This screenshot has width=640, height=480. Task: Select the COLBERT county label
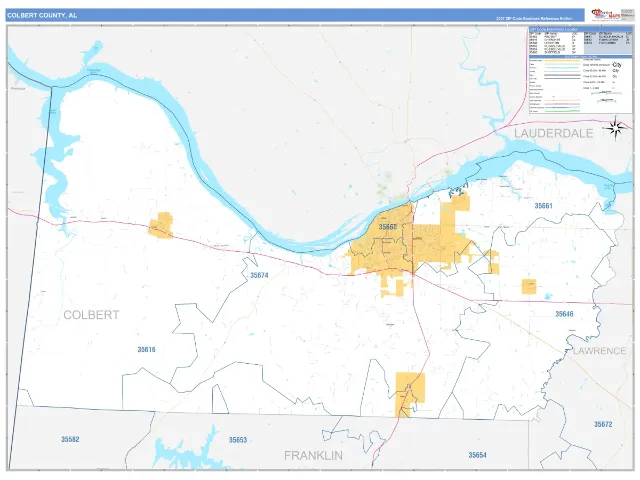coord(91,315)
